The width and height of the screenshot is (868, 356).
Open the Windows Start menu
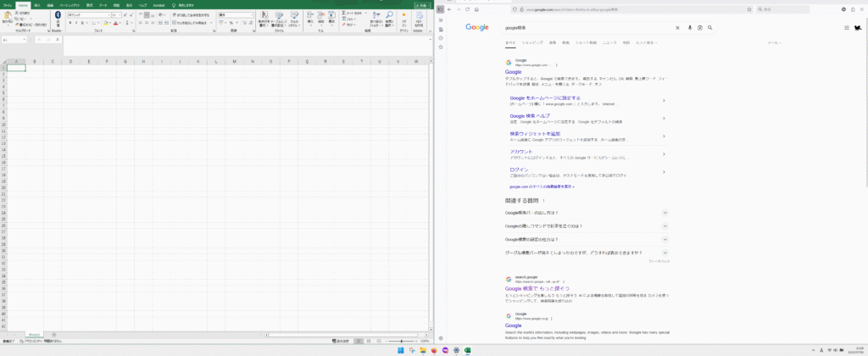[x=400, y=350]
